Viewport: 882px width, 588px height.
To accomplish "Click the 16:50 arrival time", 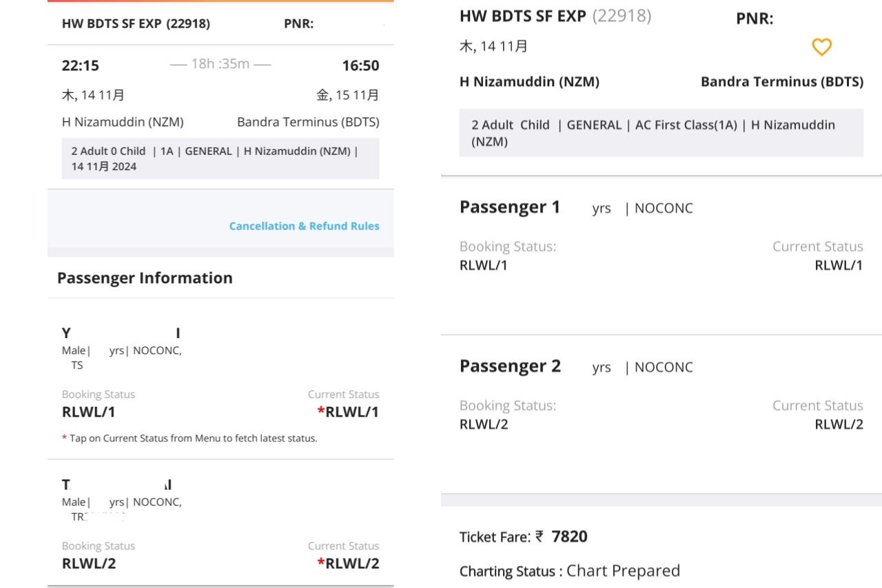I will tap(360, 65).
